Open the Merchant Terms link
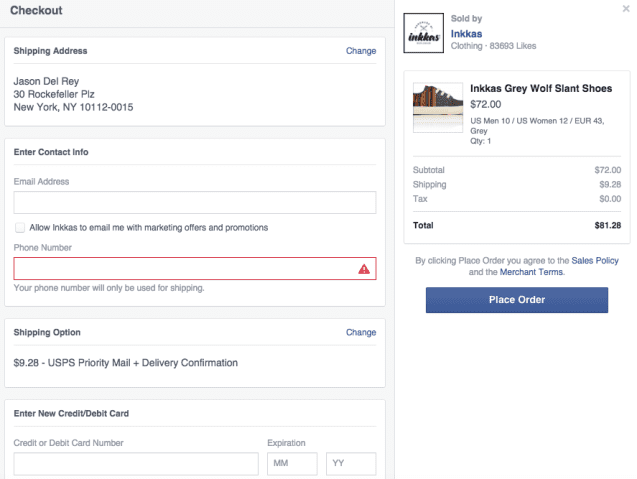Viewport: 637px width, 479px height. 531,272
